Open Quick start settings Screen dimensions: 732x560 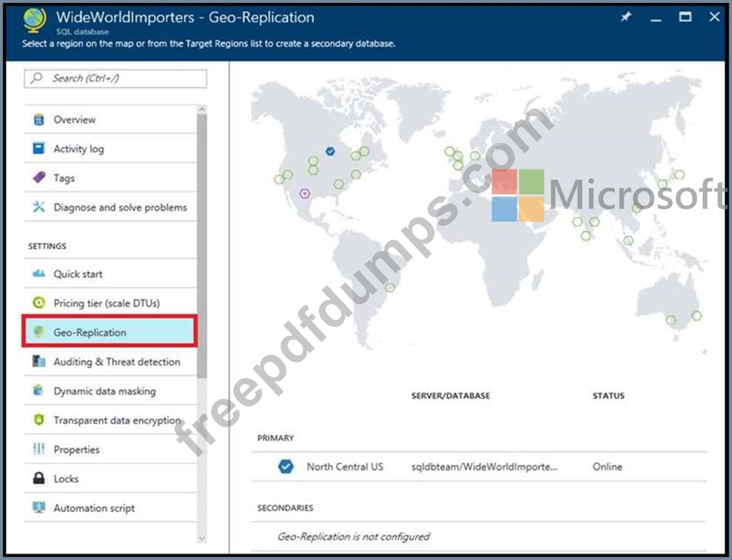tap(110, 274)
